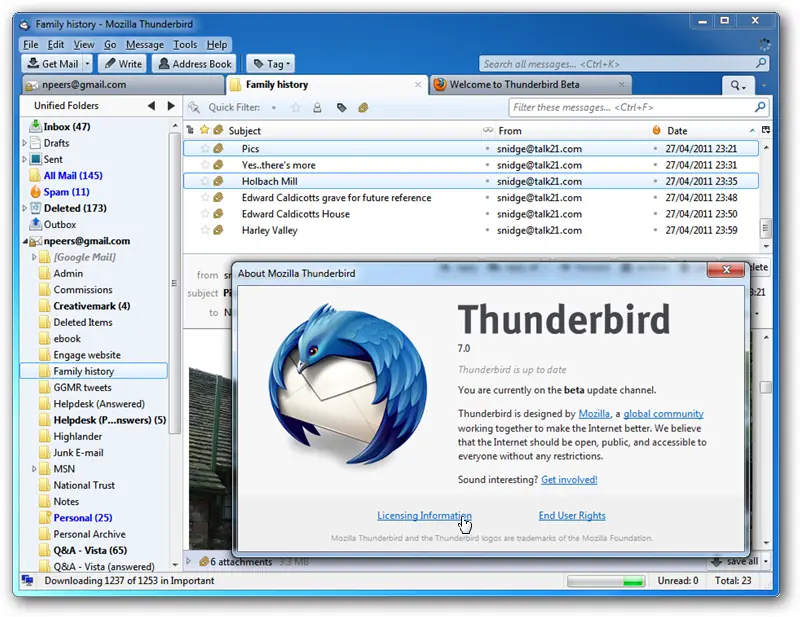Click the download progress bar in status bar
The width and height of the screenshot is (800, 617).
[x=606, y=581]
